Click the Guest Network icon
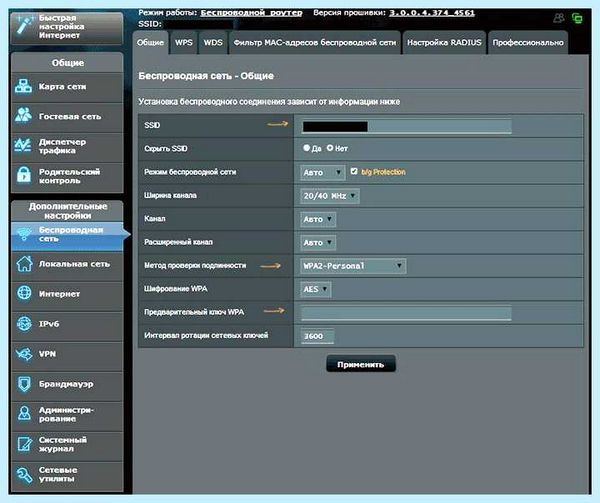The image size is (600, 503). [24, 116]
